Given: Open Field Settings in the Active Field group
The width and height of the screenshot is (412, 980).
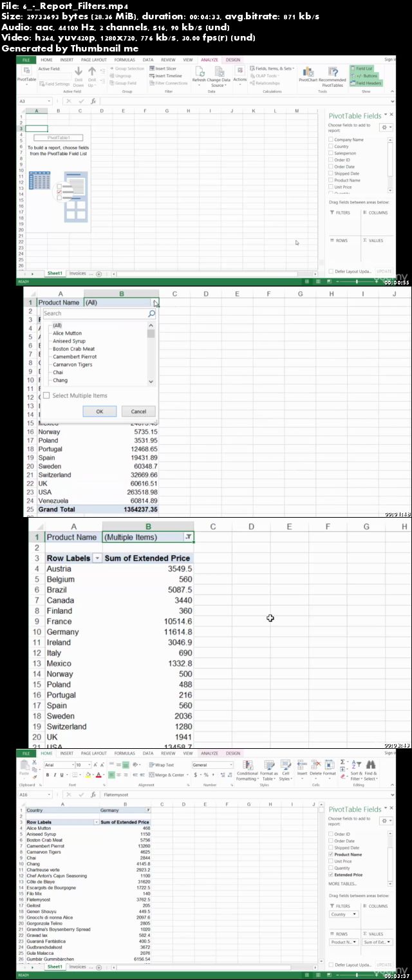Looking at the screenshot, I should [55, 84].
